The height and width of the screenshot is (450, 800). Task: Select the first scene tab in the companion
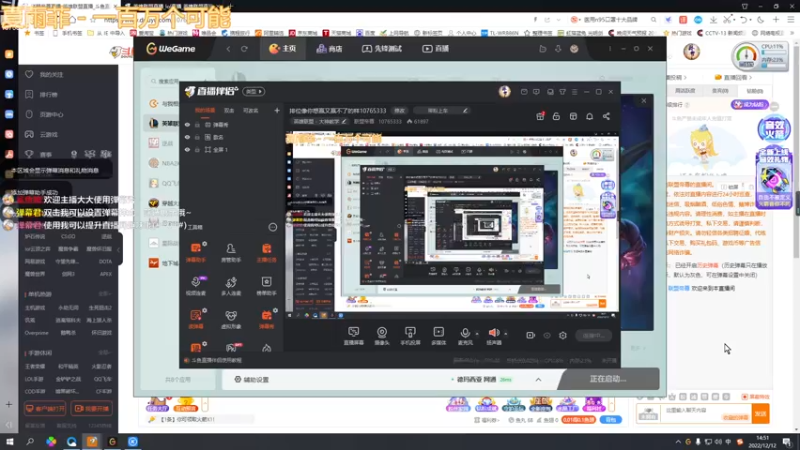pos(205,110)
